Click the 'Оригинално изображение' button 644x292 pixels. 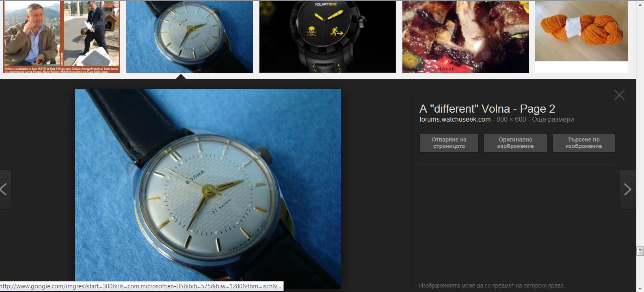(515, 143)
